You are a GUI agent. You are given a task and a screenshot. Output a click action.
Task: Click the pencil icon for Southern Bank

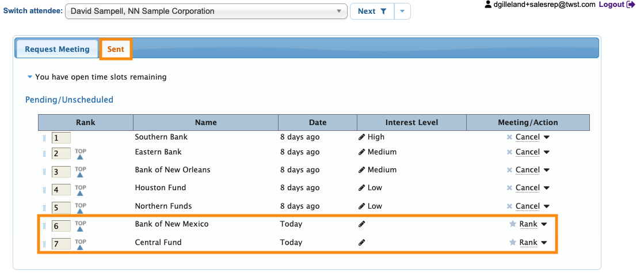tap(361, 137)
